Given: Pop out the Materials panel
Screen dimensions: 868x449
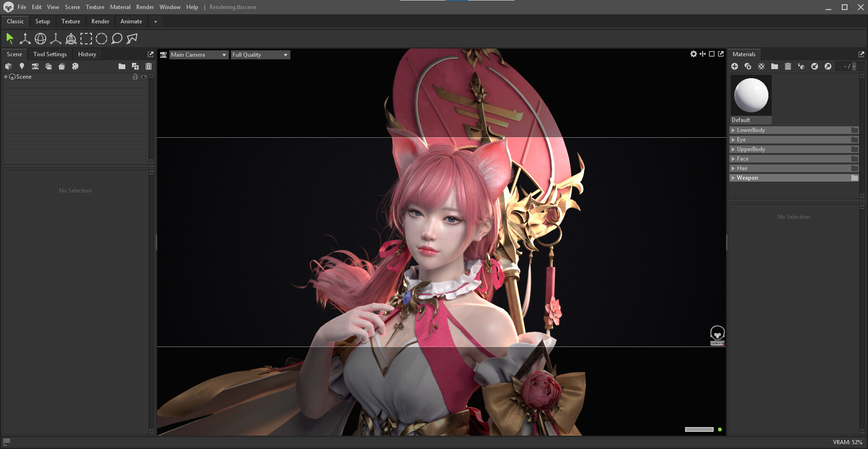Looking at the screenshot, I should tap(861, 54).
